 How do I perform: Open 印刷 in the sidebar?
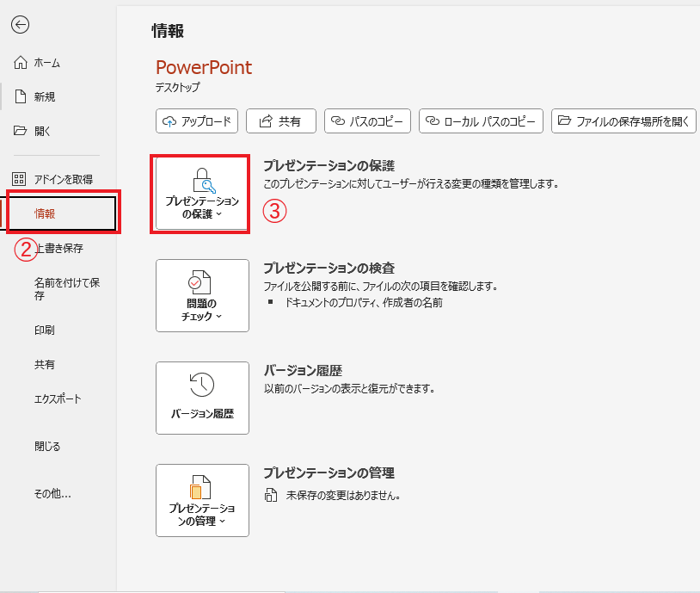[45, 330]
